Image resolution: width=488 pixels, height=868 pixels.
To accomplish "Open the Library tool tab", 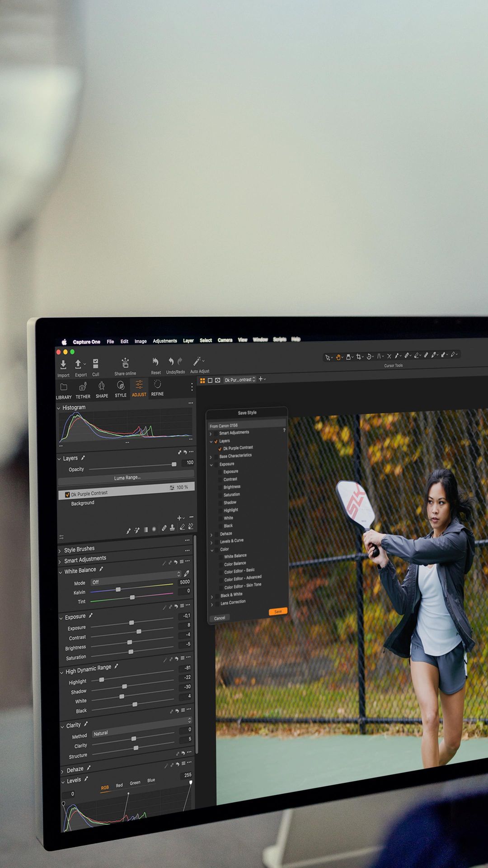I will coord(64,388).
